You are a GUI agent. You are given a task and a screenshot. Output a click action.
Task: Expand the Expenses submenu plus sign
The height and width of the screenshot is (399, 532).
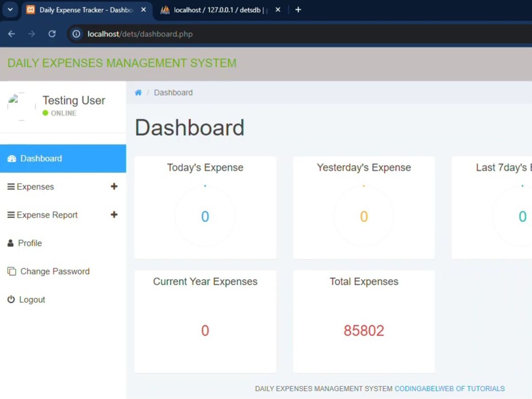tap(114, 186)
